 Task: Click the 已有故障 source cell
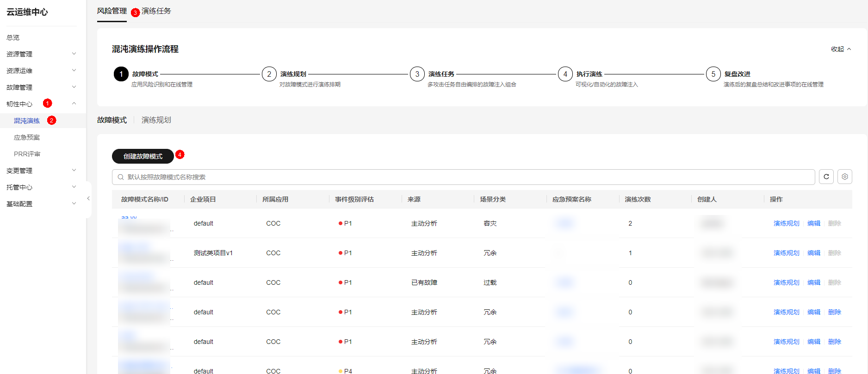tap(424, 282)
